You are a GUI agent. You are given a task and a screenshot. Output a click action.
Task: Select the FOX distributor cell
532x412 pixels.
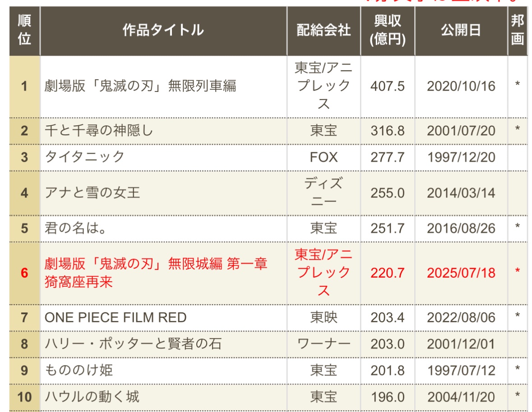click(324, 157)
